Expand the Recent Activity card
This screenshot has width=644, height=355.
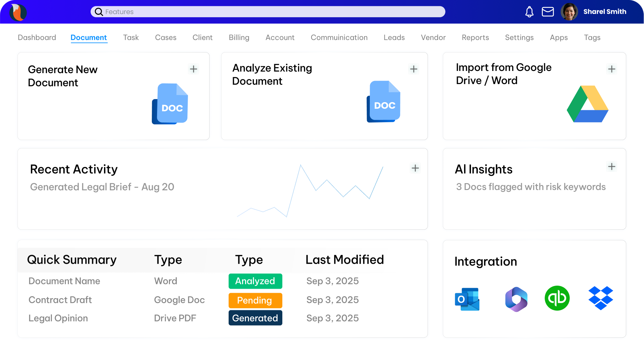(415, 168)
